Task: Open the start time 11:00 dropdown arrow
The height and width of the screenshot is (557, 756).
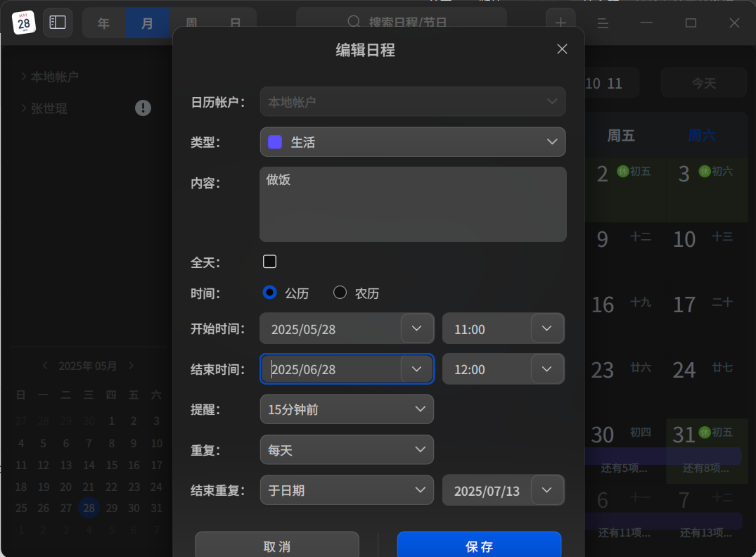Action: pyautogui.click(x=547, y=328)
